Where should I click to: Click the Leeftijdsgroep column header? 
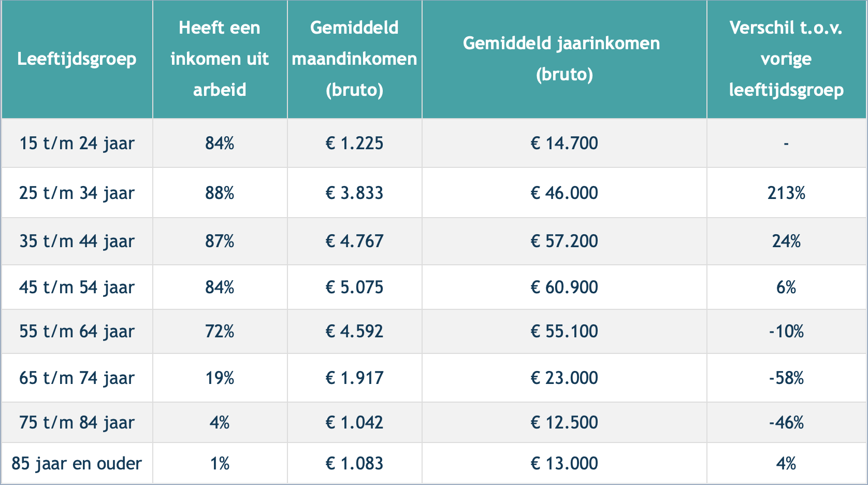(77, 59)
